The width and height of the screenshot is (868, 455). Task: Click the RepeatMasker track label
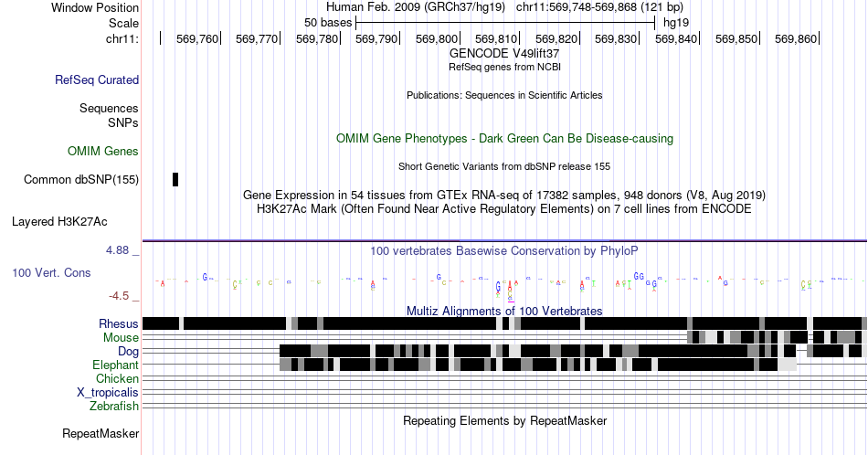[x=101, y=433]
